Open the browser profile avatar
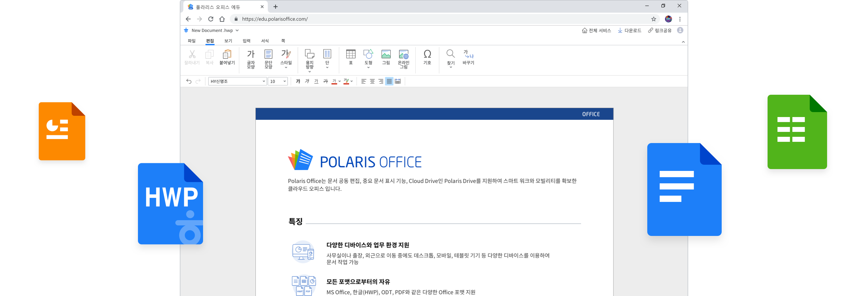Viewport: 868px width, 296px height. [668, 19]
